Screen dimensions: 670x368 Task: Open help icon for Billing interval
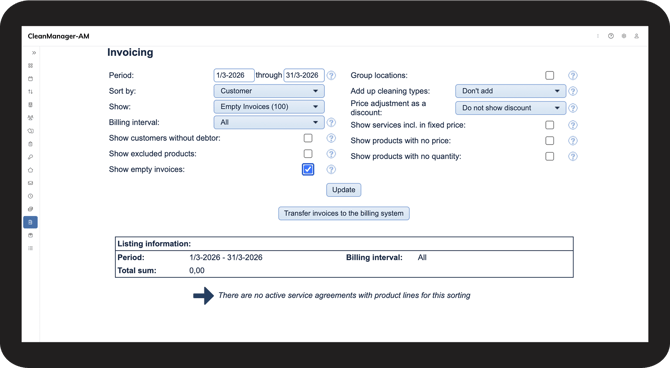coord(331,123)
